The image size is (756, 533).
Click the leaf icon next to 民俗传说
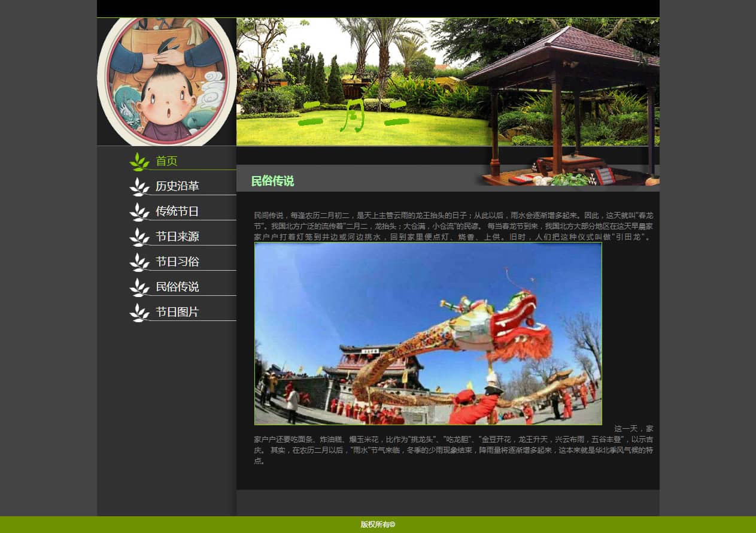pos(139,287)
